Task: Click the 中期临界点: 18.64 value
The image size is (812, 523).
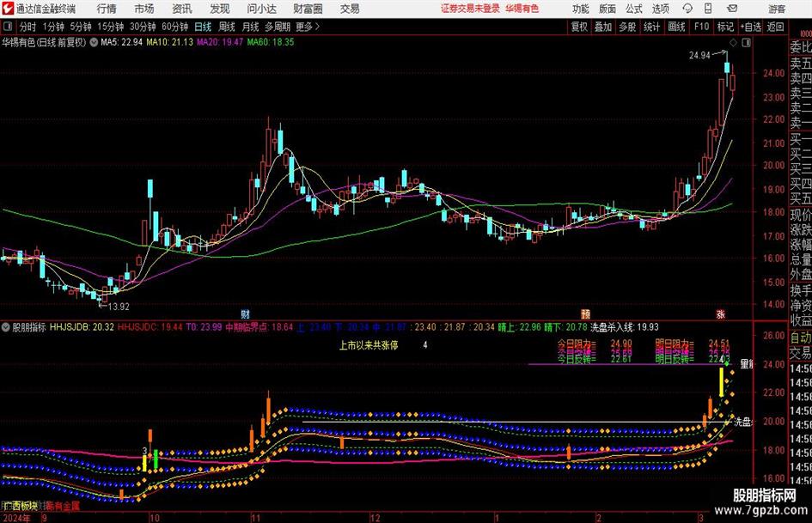Action: [x=259, y=327]
